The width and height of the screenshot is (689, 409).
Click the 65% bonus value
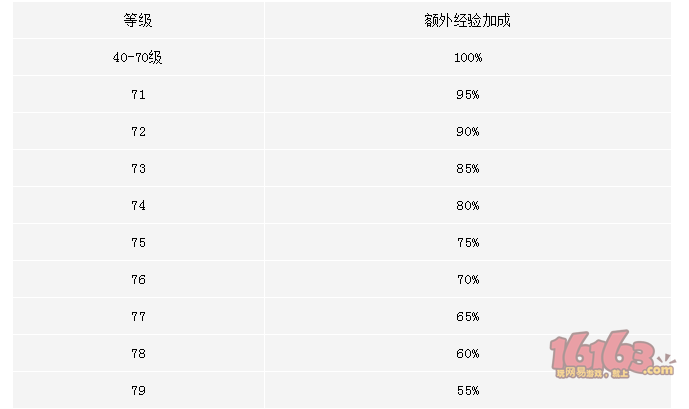click(468, 316)
